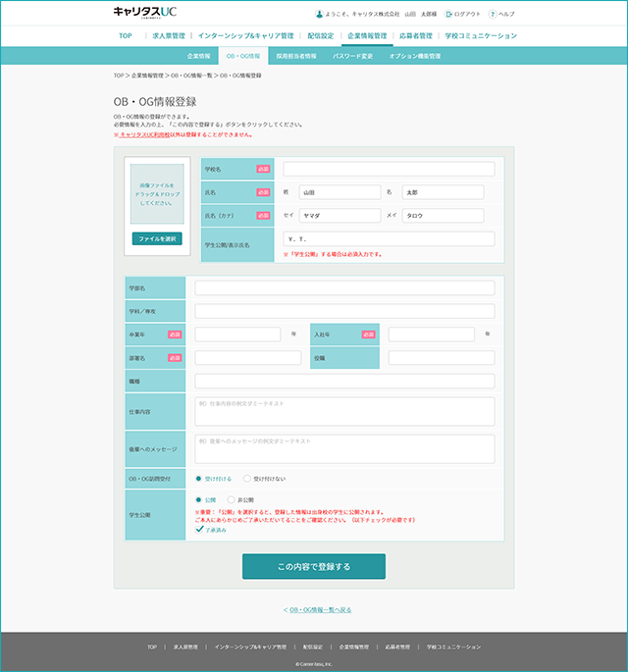Open the インターンシップ&キャリア管理 menu
The width and height of the screenshot is (628, 672).
click(x=245, y=35)
